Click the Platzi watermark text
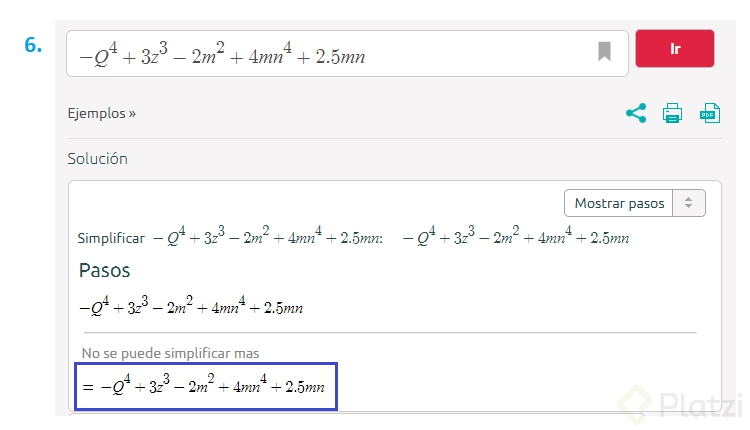The image size is (750, 430). pyautogui.click(x=699, y=404)
